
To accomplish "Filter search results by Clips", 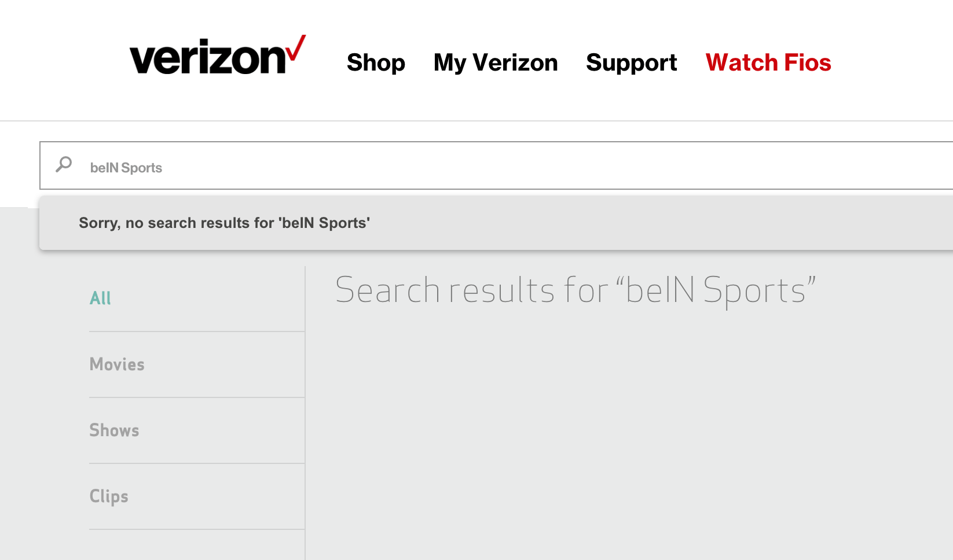I will [x=109, y=496].
